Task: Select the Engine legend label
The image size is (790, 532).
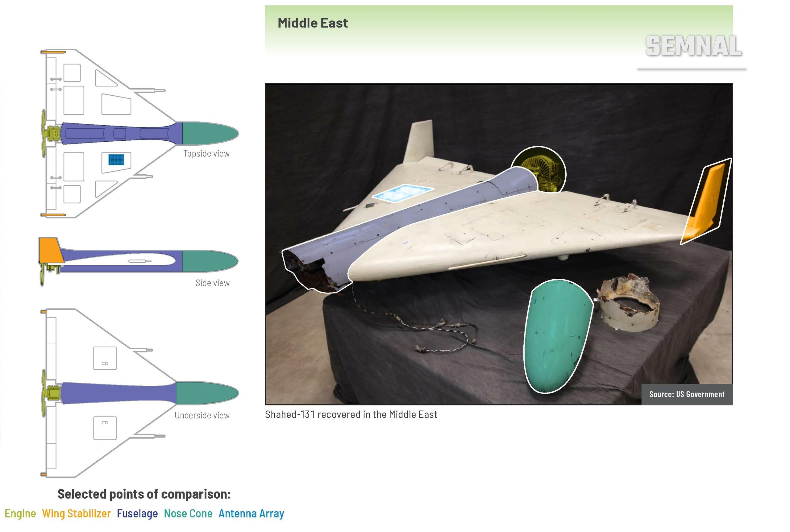Action: point(20,513)
